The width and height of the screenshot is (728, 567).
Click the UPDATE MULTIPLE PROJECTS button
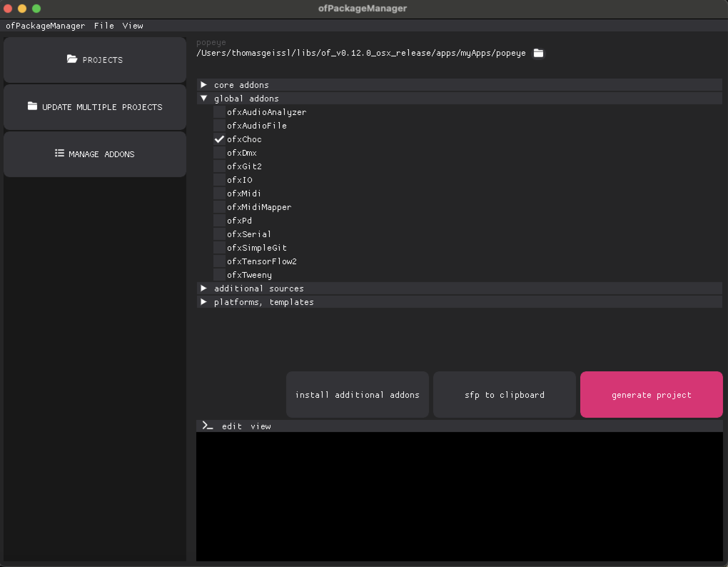[95, 107]
